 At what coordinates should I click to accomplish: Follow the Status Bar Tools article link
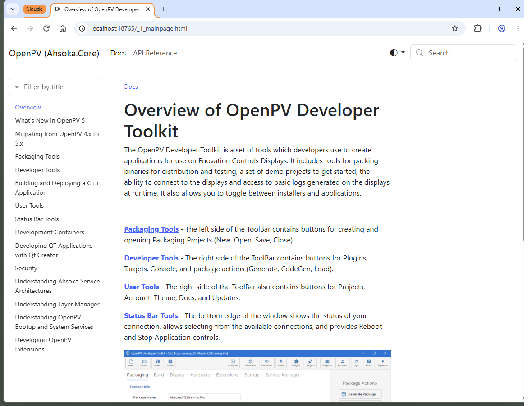click(x=151, y=316)
